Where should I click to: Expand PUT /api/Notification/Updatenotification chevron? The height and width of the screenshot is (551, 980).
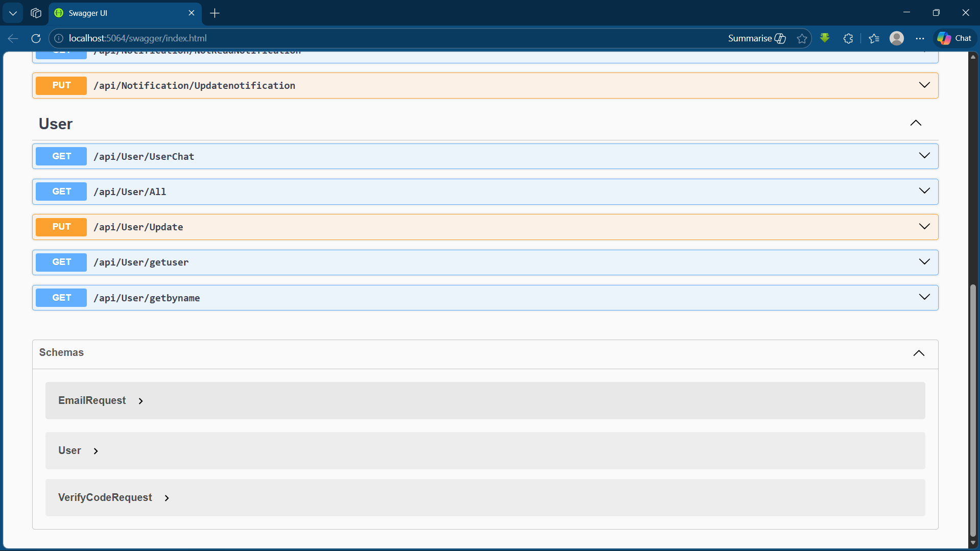click(924, 85)
